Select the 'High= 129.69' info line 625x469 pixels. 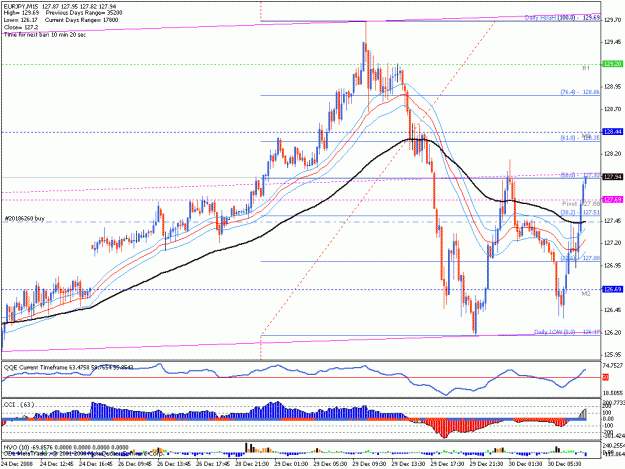[x=22, y=13]
